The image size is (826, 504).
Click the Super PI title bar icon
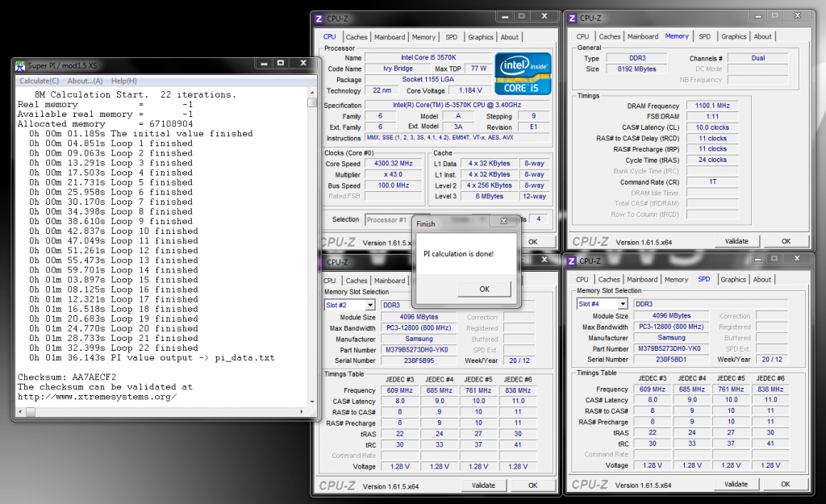[x=20, y=66]
